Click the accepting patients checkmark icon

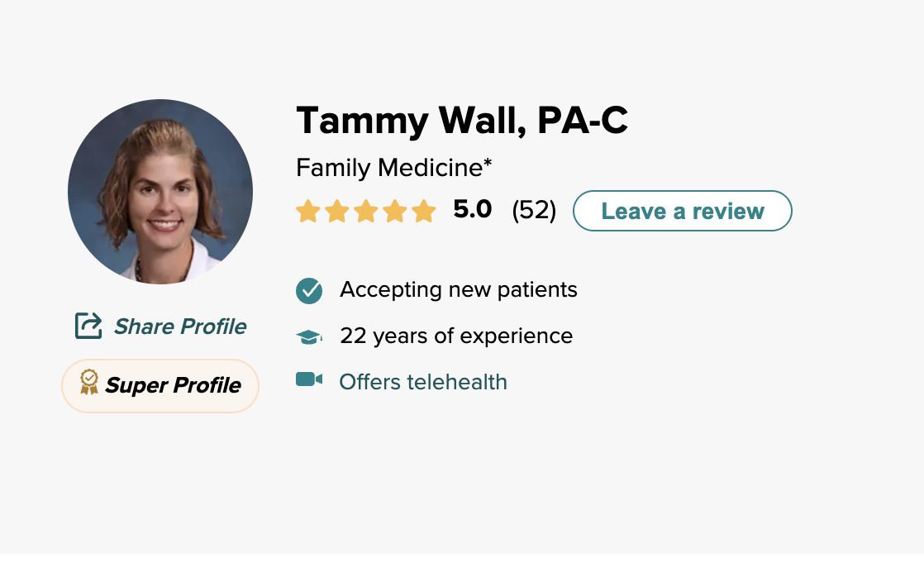tap(309, 290)
